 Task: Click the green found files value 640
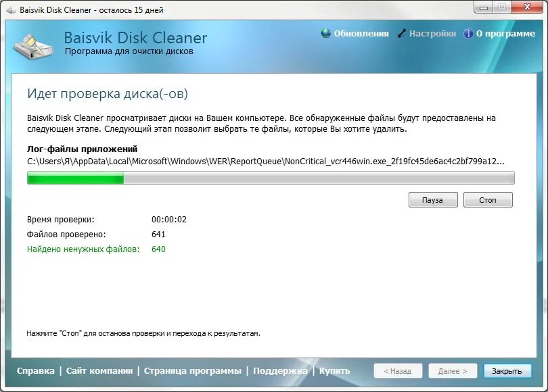pyautogui.click(x=158, y=249)
